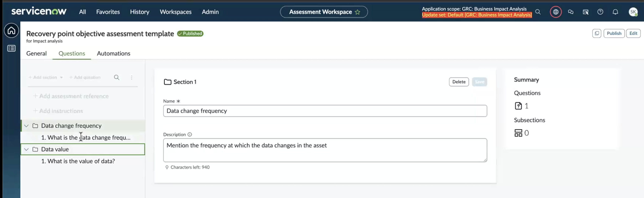This screenshot has width=644, height=198.
Task: Collapse the Data change frequency section
Action: point(26,126)
